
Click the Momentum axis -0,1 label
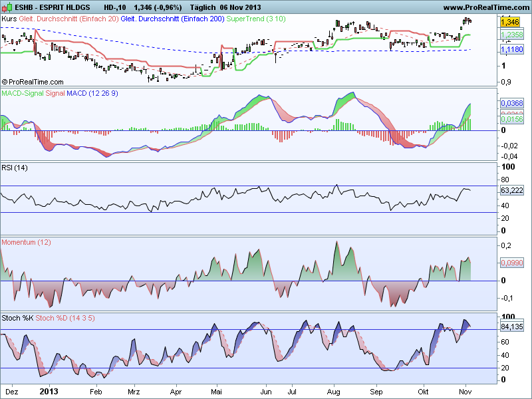coord(508,298)
